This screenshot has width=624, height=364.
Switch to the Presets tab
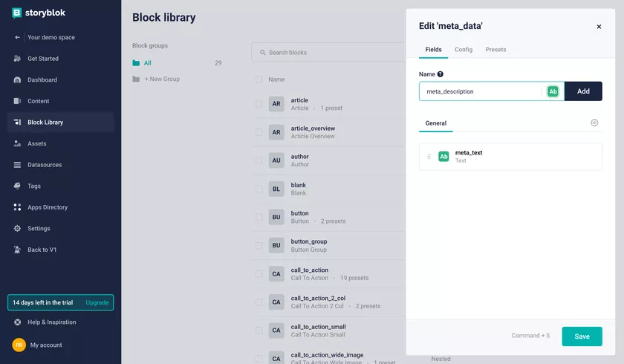495,50
